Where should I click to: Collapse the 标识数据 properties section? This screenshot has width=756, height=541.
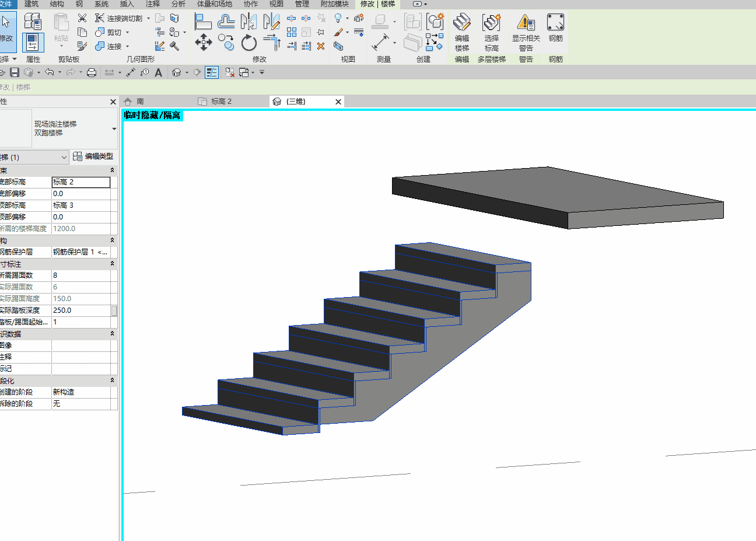click(113, 334)
